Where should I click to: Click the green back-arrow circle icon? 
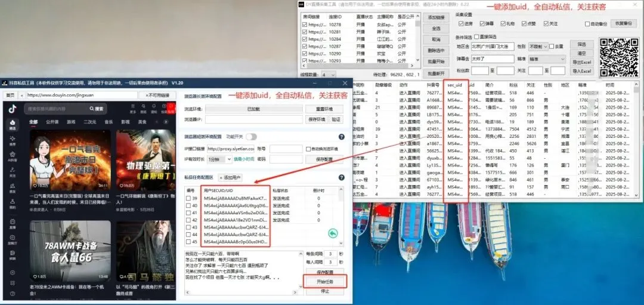(333, 233)
